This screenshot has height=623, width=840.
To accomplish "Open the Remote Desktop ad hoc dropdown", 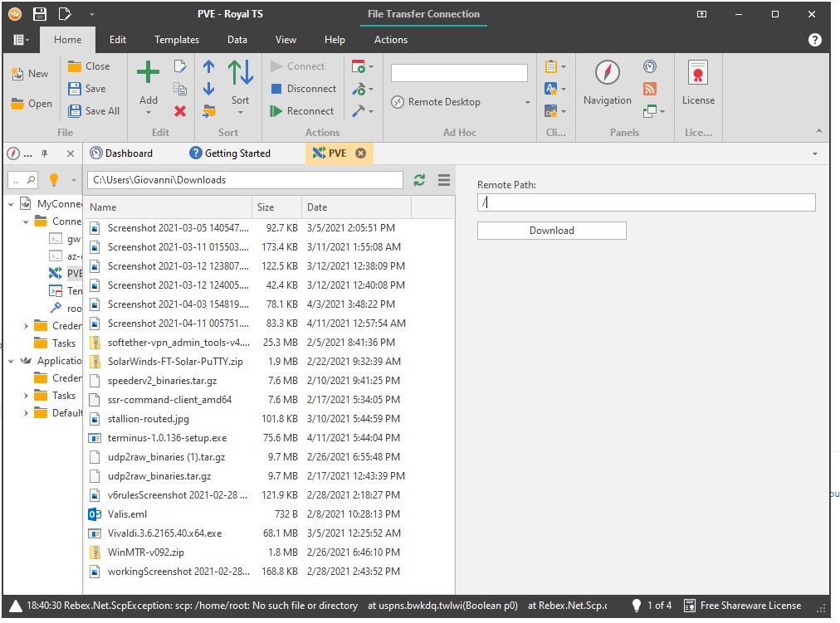I will pyautogui.click(x=528, y=102).
